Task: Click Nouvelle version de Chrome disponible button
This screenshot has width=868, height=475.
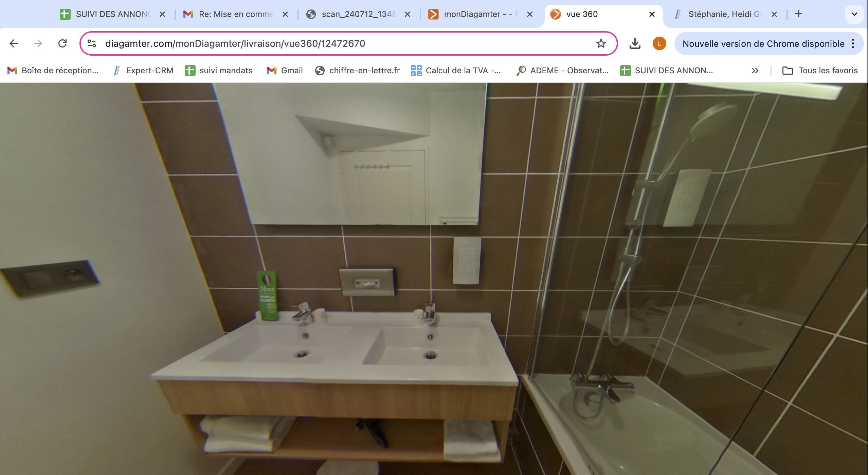Action: tap(763, 43)
